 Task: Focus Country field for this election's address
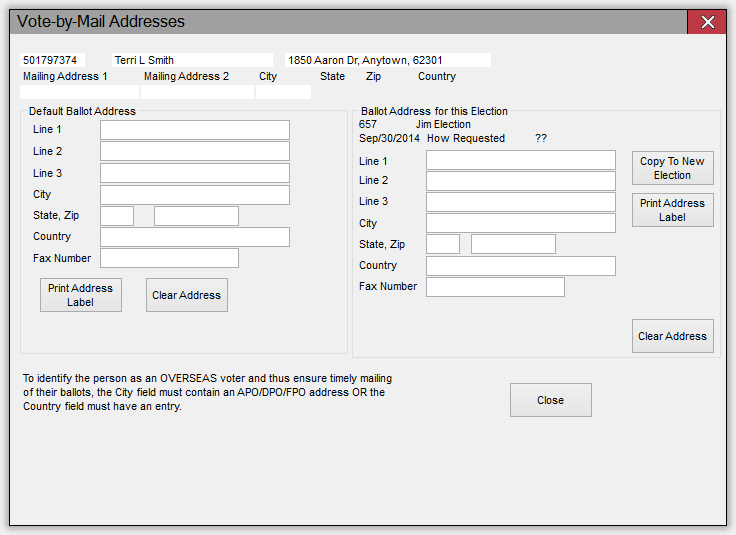520,266
